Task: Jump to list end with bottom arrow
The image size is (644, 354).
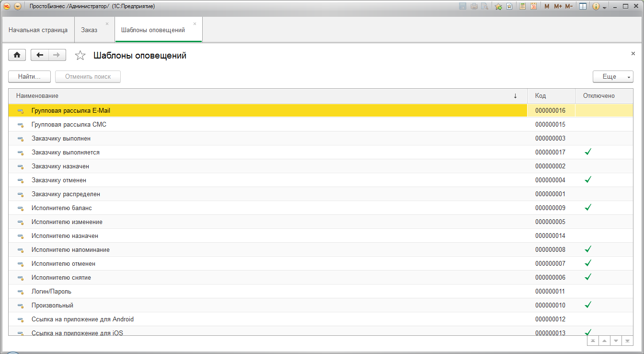Action: [x=627, y=341]
